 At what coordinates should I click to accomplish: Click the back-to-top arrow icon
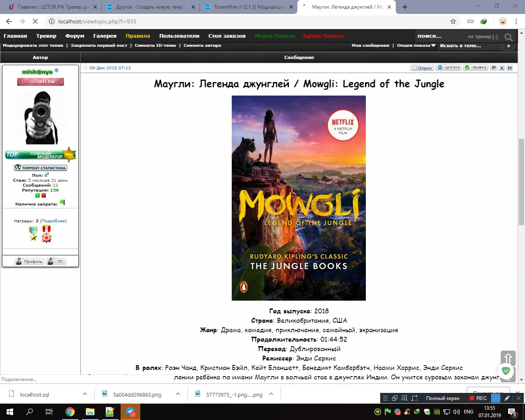click(508, 358)
